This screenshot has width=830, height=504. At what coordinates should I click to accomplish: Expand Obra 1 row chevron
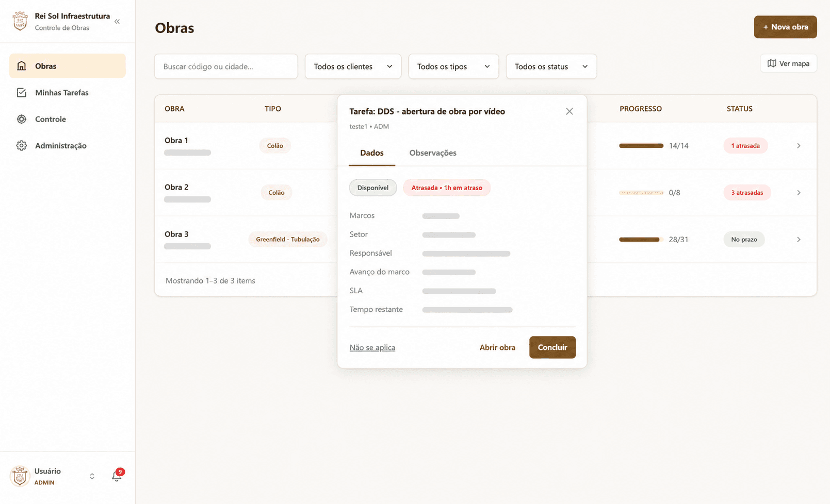click(x=799, y=146)
